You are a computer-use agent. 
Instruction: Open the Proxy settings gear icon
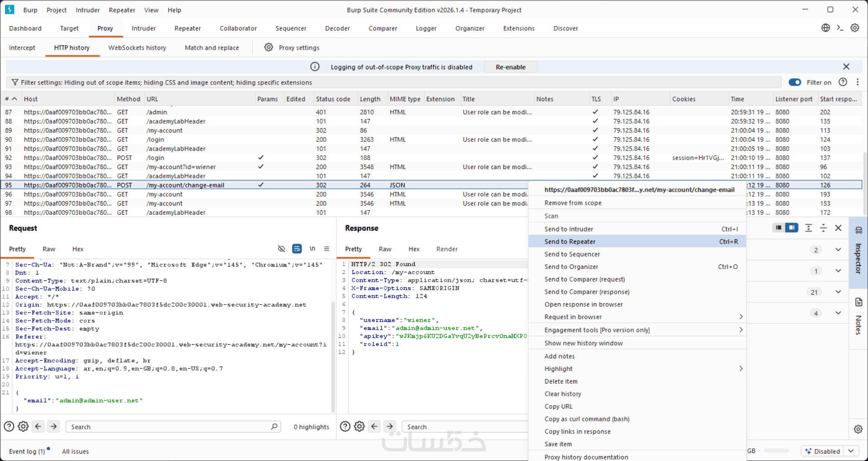tap(269, 47)
